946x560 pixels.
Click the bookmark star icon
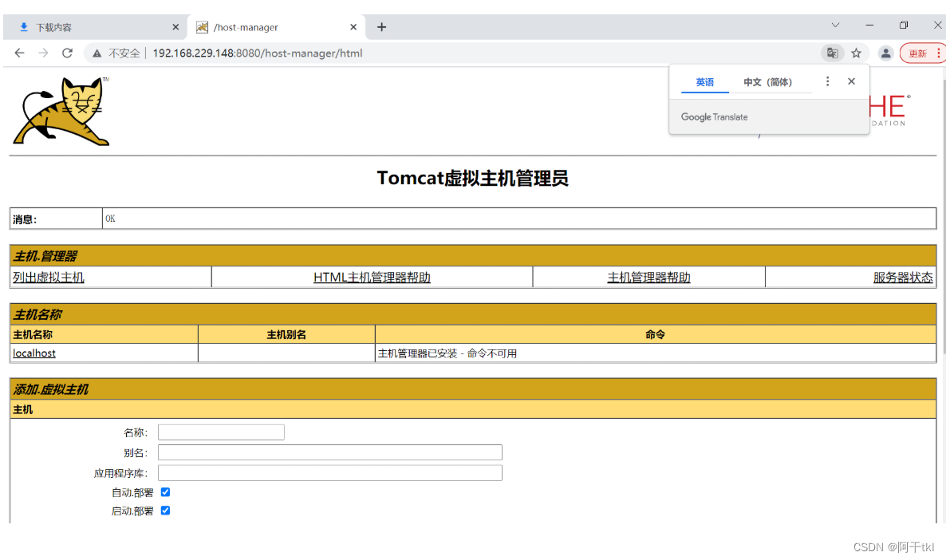tap(856, 53)
